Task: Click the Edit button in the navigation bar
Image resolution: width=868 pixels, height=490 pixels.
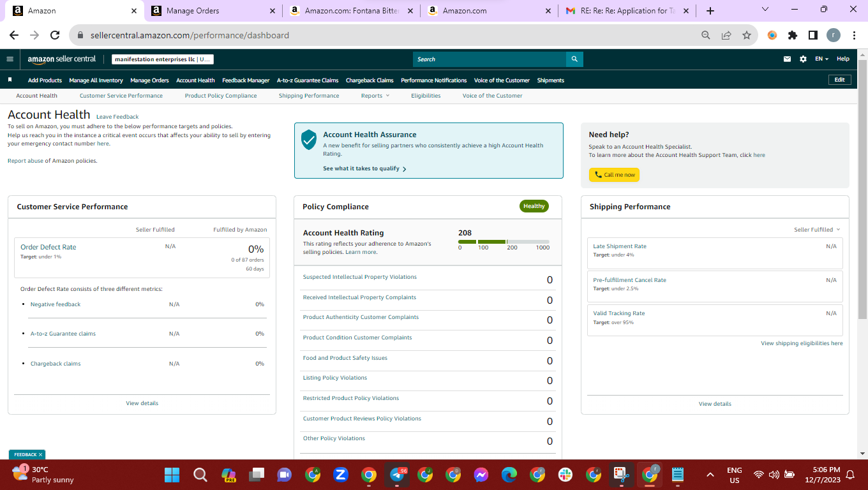Action: click(839, 80)
